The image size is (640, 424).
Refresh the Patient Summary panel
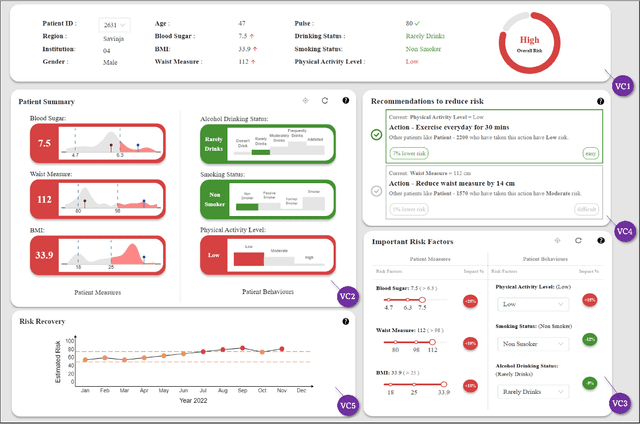[325, 101]
